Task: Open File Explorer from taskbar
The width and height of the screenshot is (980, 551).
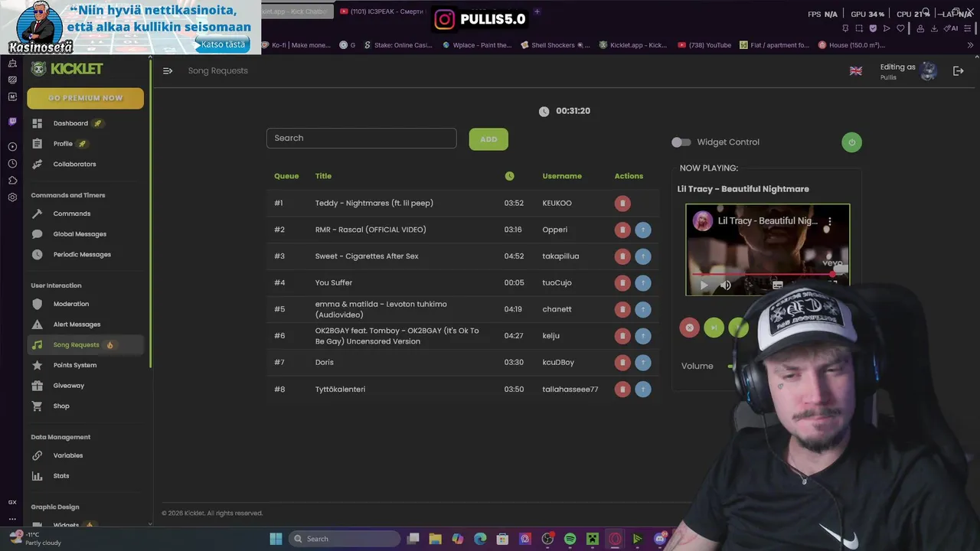Action: (435, 539)
